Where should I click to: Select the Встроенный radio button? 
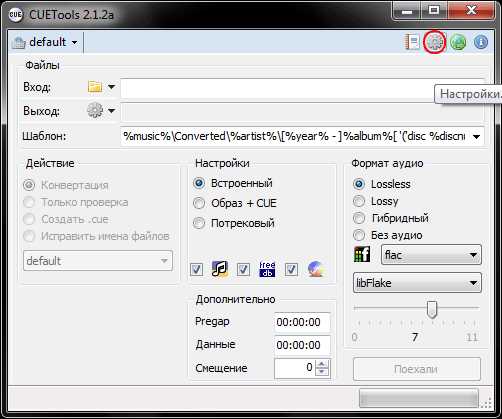(199, 183)
